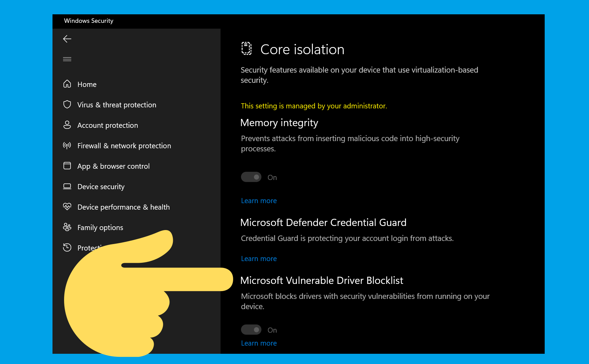Click the Microsoft Vulnerable Driver Blocklist heading
This screenshot has width=589, height=364.
click(322, 280)
